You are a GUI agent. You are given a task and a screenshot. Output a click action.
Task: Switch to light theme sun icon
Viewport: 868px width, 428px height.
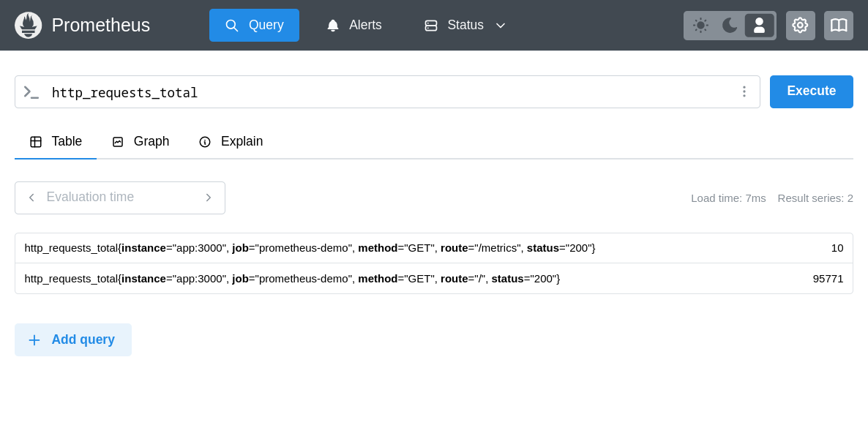701,26
